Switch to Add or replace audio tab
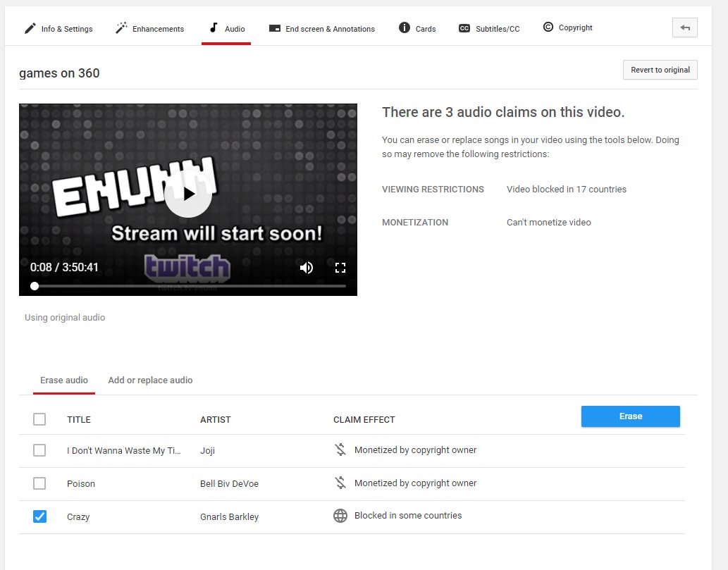The width and height of the screenshot is (728, 570). [x=150, y=380]
